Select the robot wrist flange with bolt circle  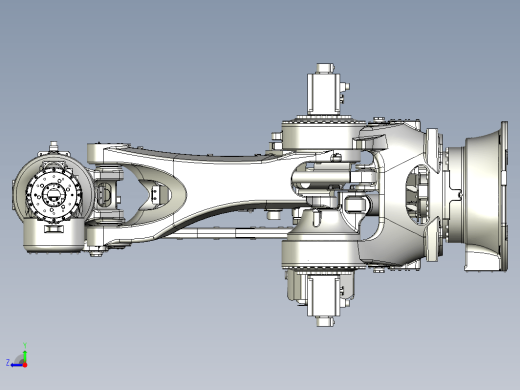[x=53, y=194]
